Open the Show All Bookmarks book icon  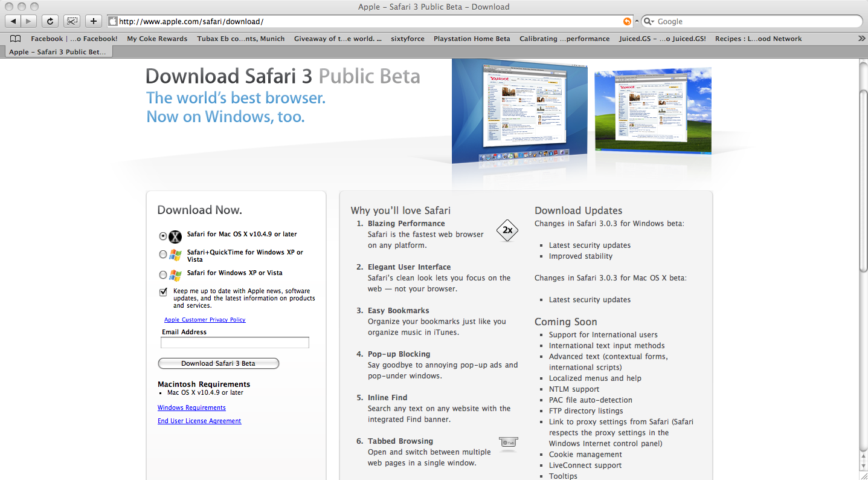tap(16, 39)
